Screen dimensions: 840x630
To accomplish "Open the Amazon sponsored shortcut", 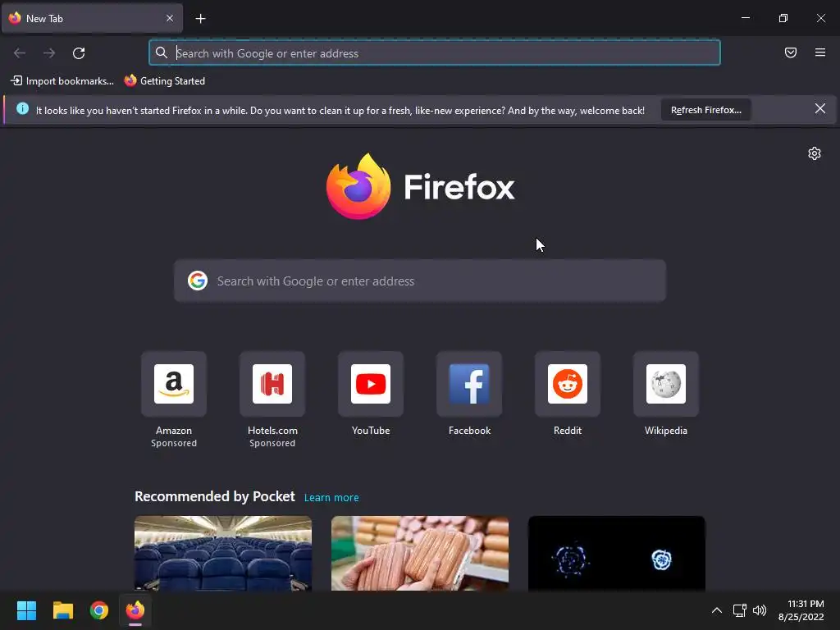I will 174,384.
